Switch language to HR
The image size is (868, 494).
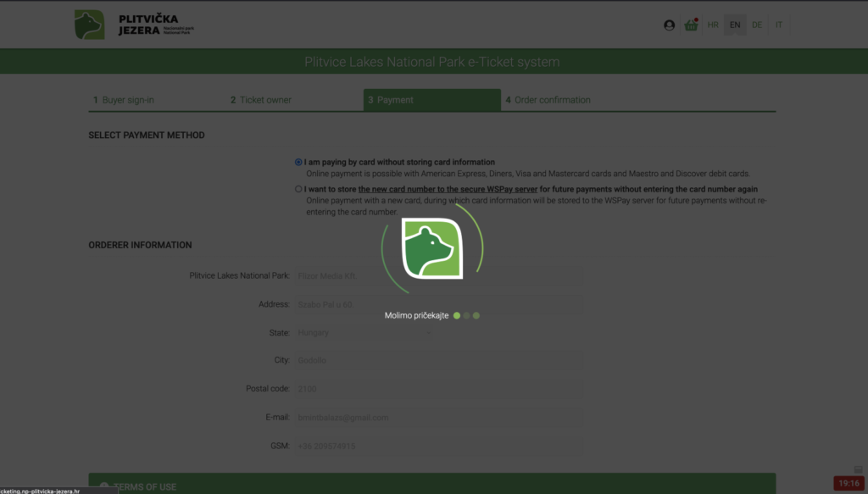[x=713, y=25]
